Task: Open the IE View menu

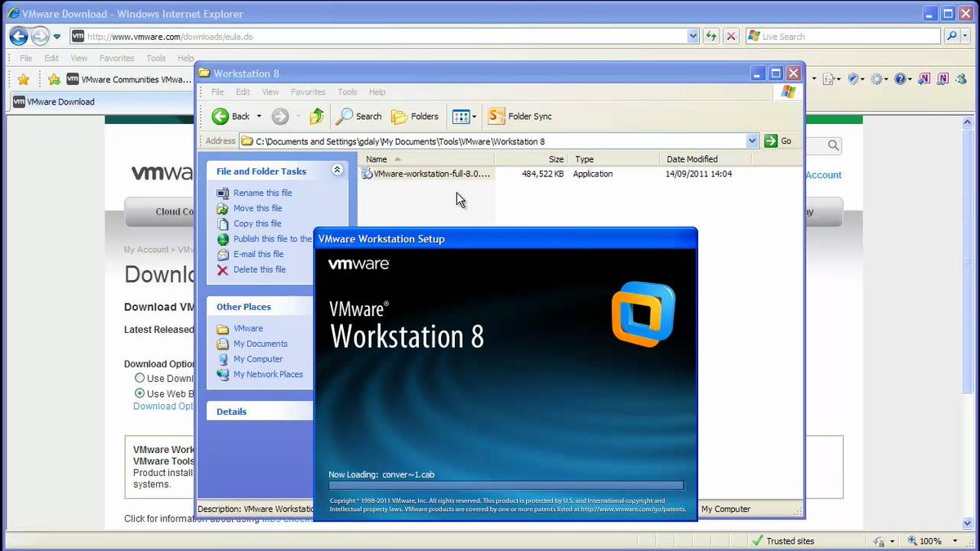Action: click(79, 58)
